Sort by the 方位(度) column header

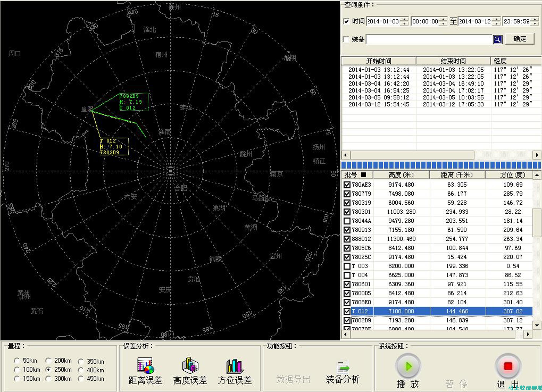point(509,175)
